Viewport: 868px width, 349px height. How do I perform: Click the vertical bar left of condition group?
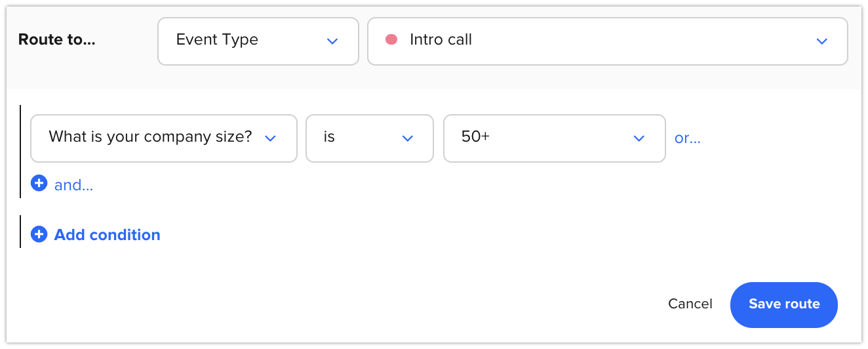[x=20, y=151]
